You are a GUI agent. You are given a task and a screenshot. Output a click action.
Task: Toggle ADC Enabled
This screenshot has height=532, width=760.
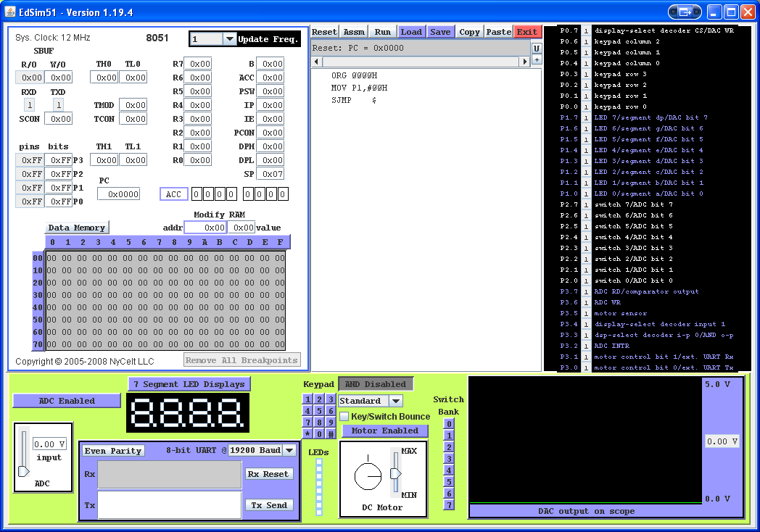click(x=66, y=400)
